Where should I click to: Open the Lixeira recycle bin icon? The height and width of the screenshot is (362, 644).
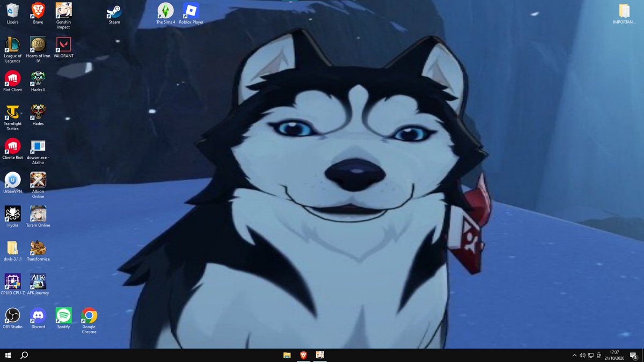[x=12, y=14]
